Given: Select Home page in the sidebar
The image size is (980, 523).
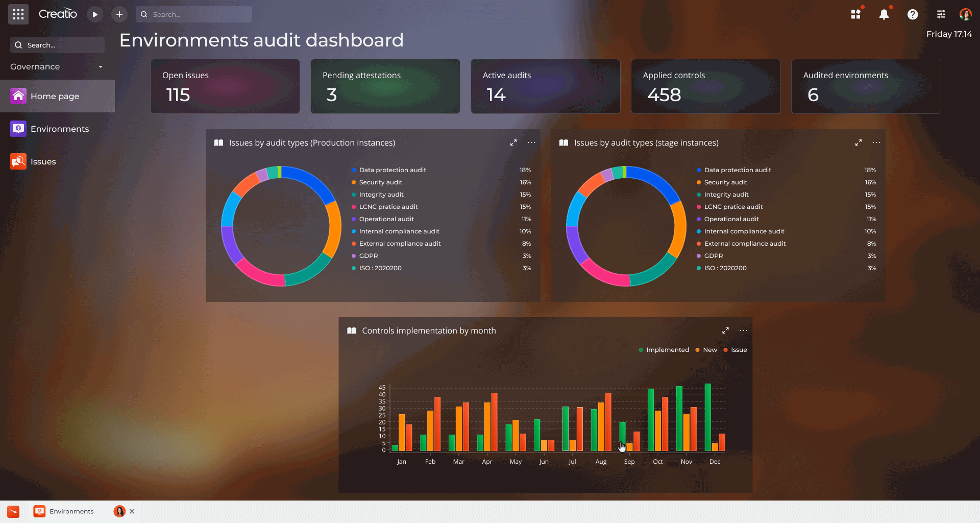Looking at the screenshot, I should (55, 96).
